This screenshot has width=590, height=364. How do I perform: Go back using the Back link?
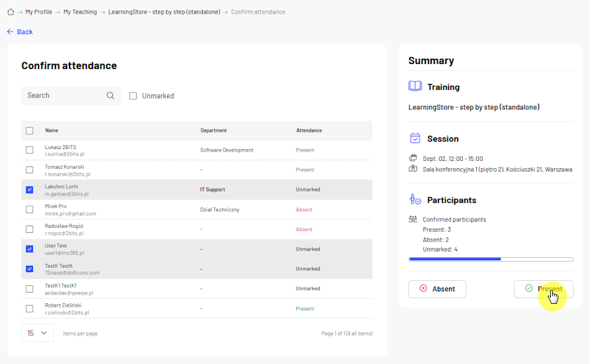(20, 32)
